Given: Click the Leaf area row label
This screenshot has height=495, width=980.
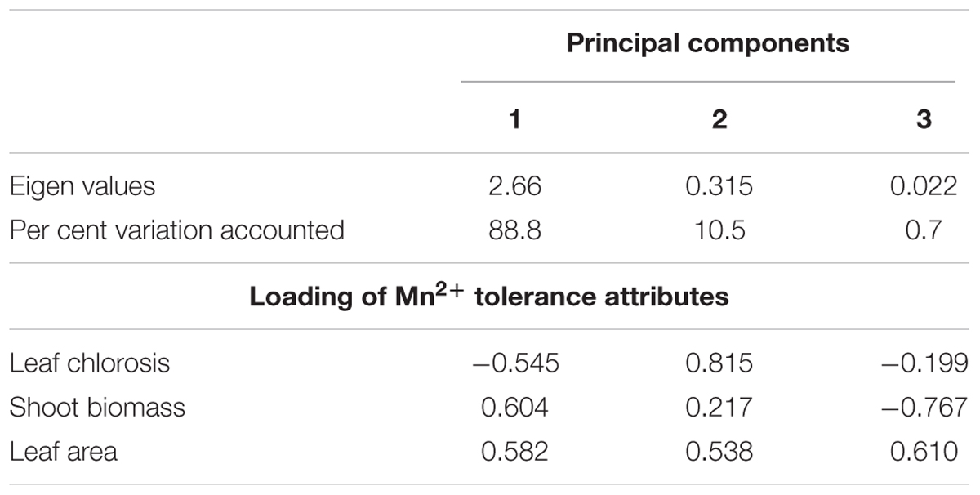Looking at the screenshot, I should (63, 450).
